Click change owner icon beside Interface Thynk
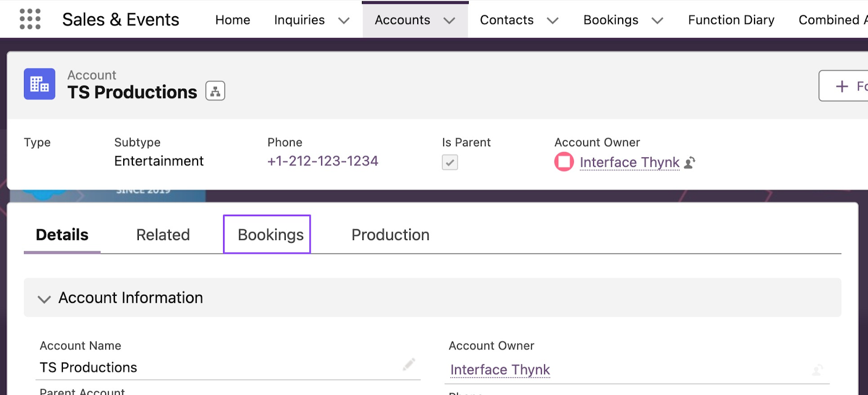This screenshot has width=868, height=395. click(x=690, y=163)
